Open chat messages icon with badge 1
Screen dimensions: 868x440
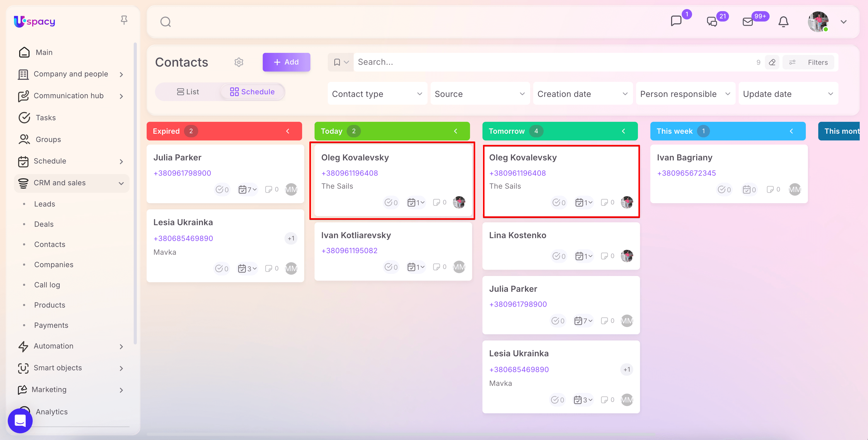point(676,21)
